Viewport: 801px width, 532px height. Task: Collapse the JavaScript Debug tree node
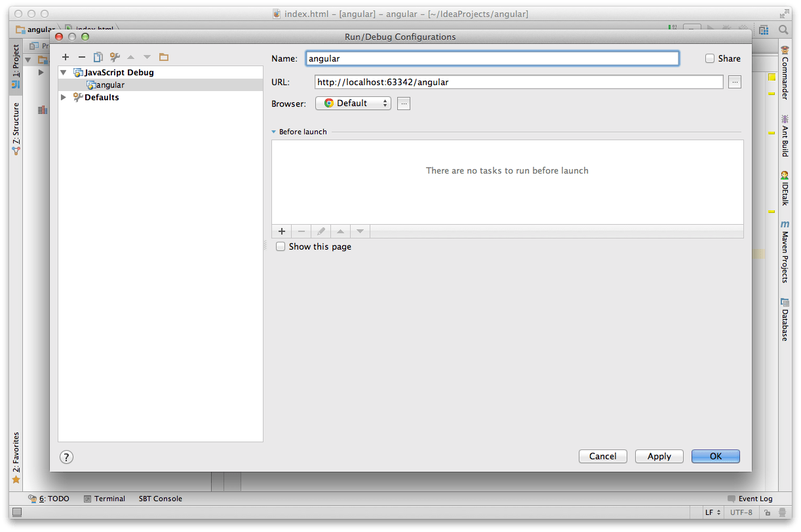click(x=64, y=73)
